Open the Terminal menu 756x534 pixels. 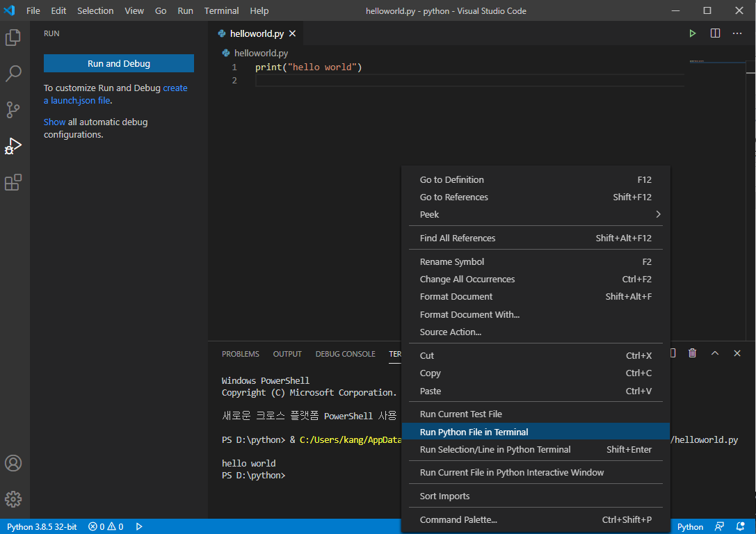221,10
